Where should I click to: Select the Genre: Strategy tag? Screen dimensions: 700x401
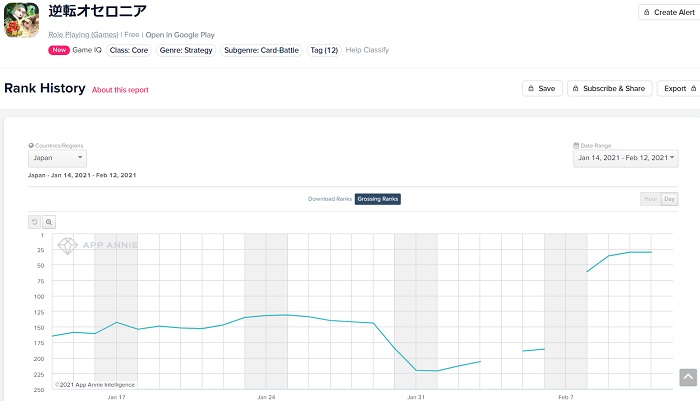point(186,50)
